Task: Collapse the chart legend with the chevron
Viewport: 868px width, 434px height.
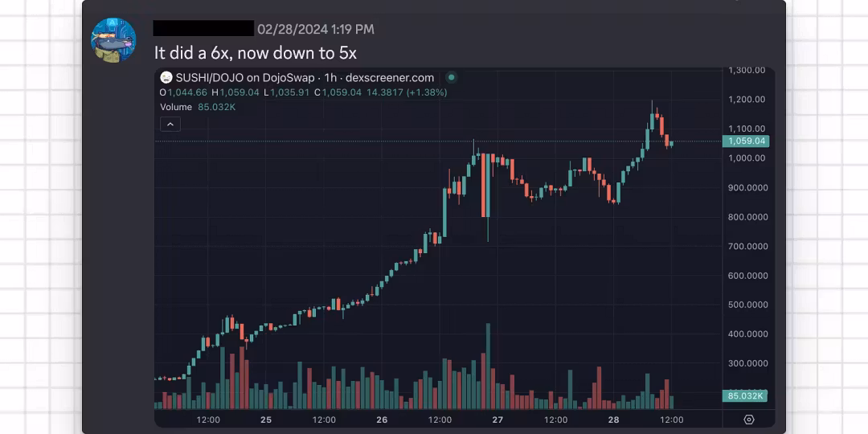Action: pos(170,124)
